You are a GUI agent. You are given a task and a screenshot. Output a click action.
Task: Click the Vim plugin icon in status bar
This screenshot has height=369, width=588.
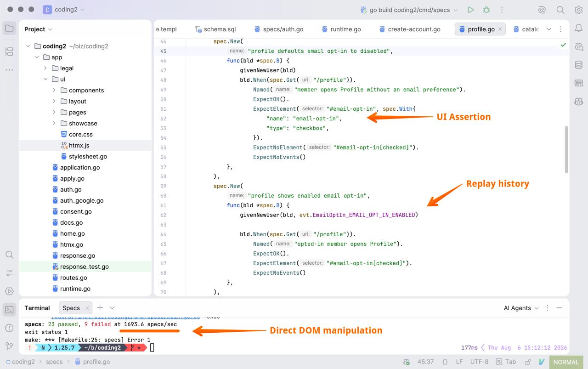pos(541,362)
